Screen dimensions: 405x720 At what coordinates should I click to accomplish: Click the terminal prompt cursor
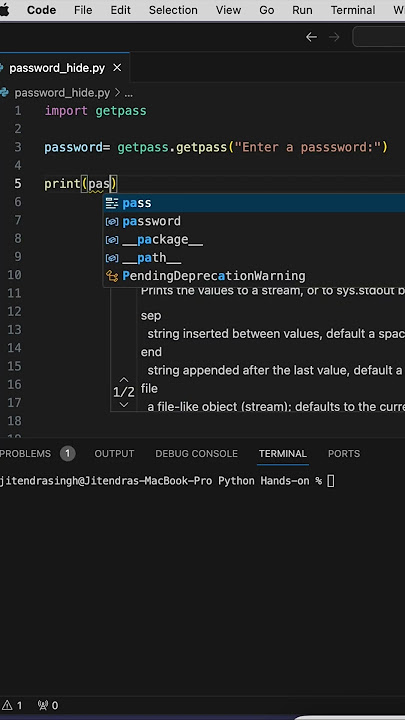tap(331, 481)
